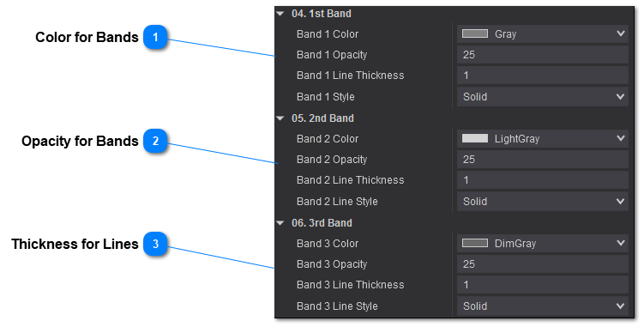Open the Band 3 Color DimGray dropdown
Viewport: 644px width, 327px height.
click(x=543, y=244)
